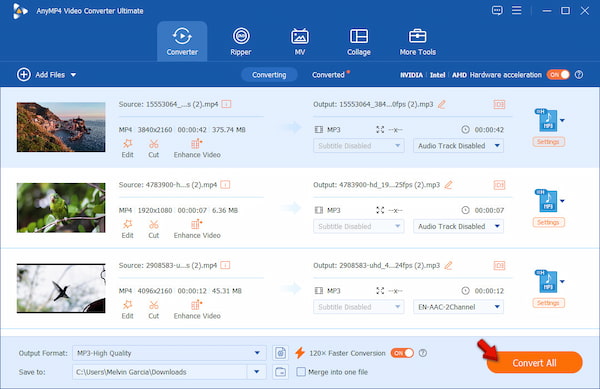Cut the 2908583 video
This screenshot has height=389, width=600.
pos(153,310)
